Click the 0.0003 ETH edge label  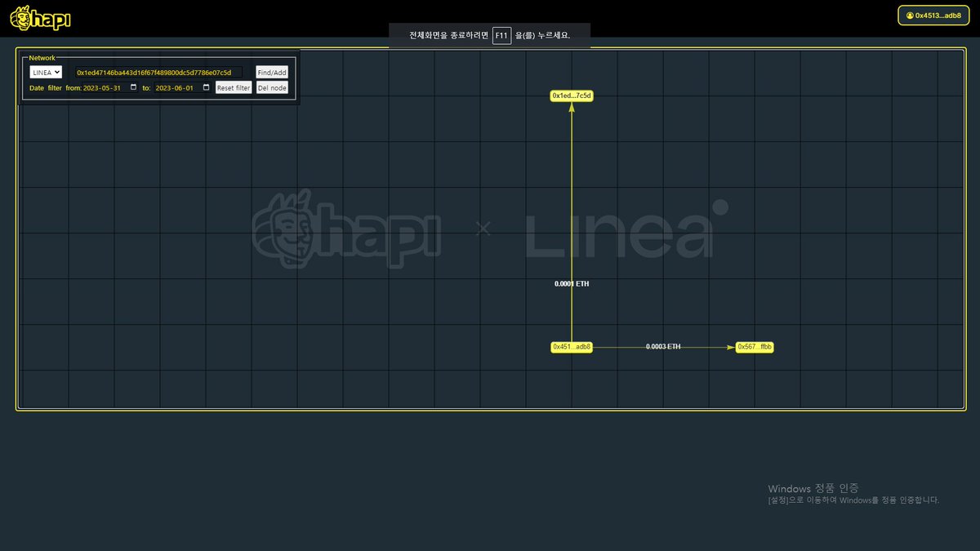point(663,347)
